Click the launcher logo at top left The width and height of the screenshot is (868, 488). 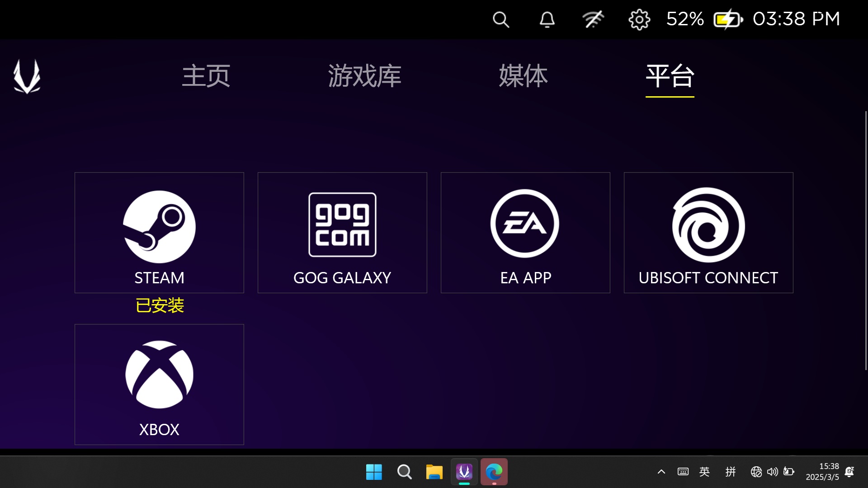(x=27, y=76)
